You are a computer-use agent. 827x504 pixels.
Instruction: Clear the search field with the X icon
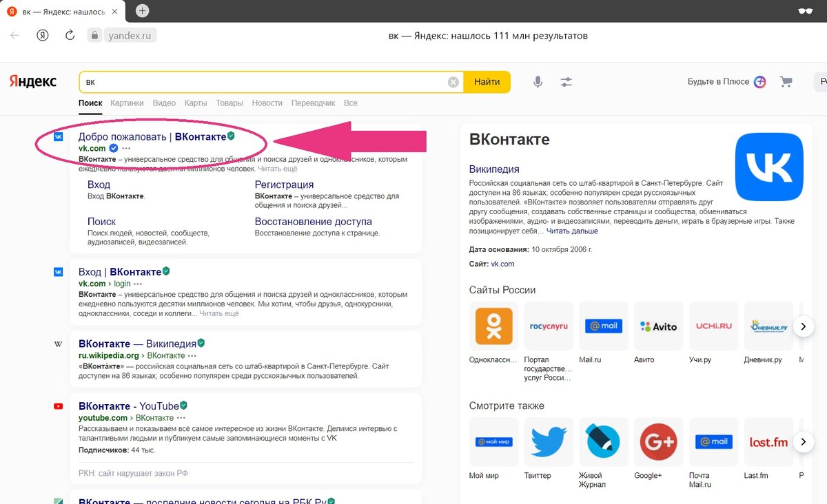[453, 82]
